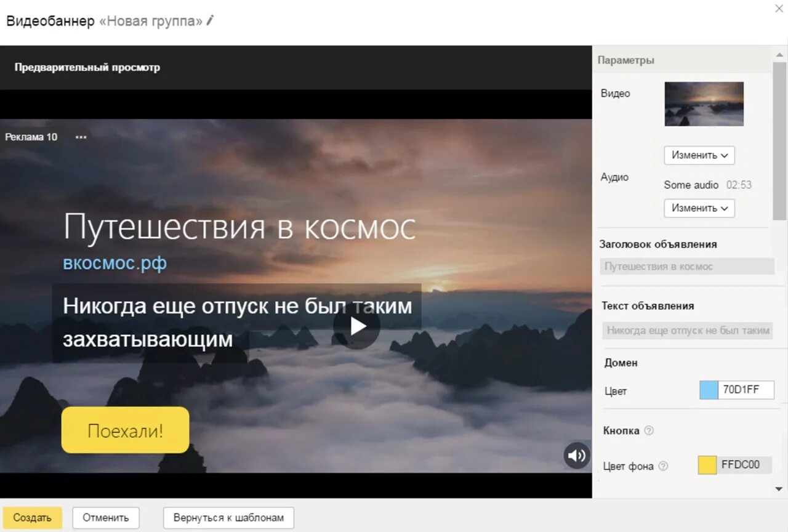Click the help icon next to Кнопка

648,430
